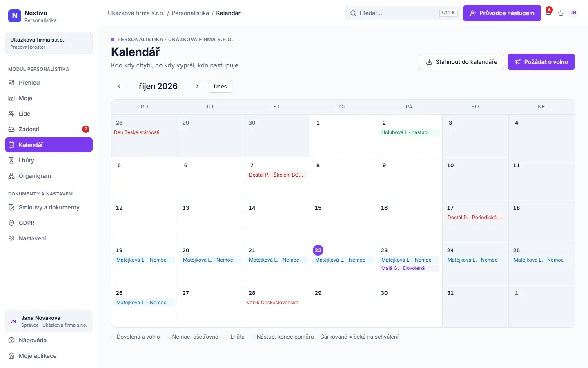
Task: Open Přehled in sidebar
Action: click(x=49, y=83)
